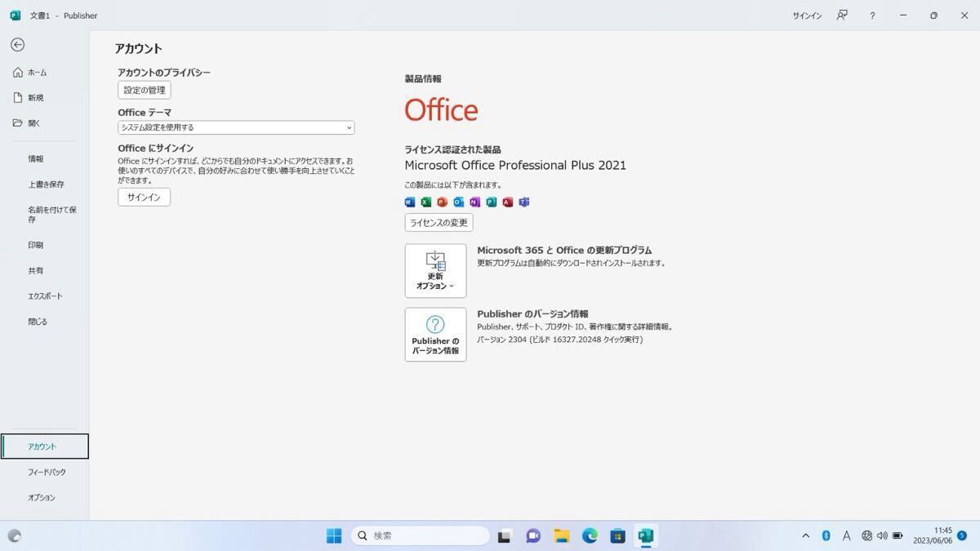Choose 上書き保存 (Save) in the sidebar

(44, 184)
